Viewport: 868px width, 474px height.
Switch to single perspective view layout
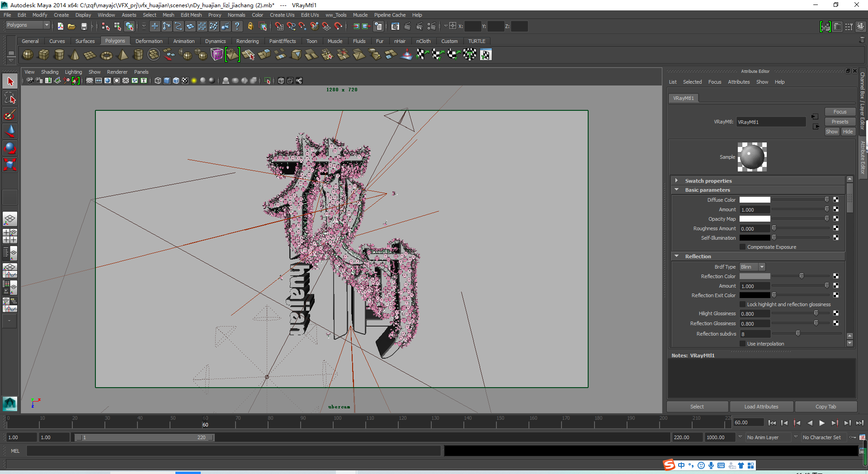[10, 219]
